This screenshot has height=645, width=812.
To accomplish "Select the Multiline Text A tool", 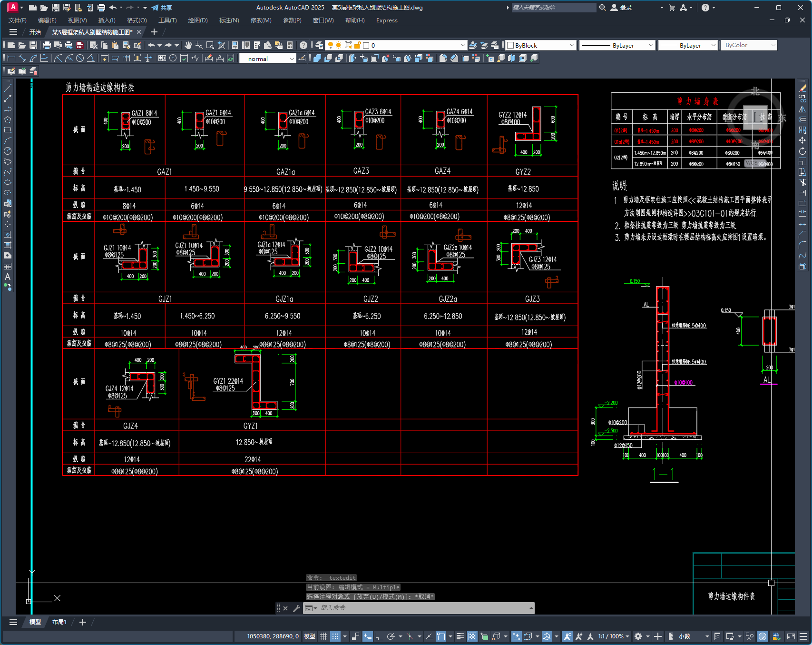I will (8, 277).
